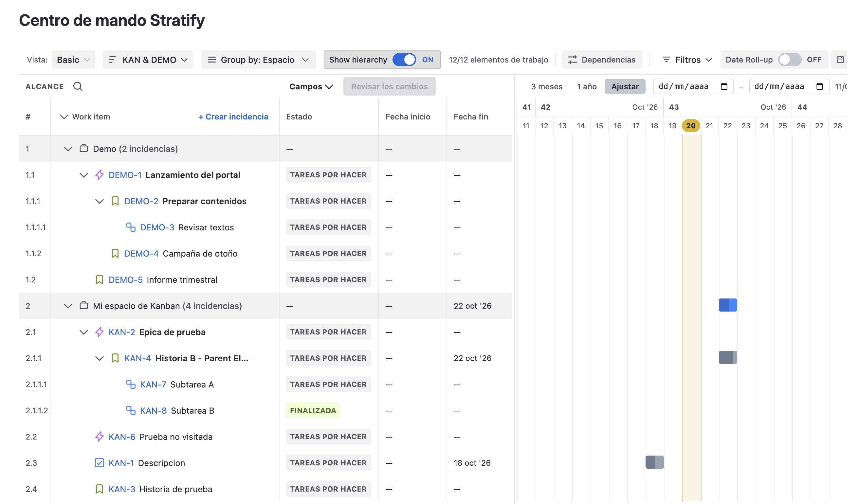Click TAREAS POR HACER status of KAN-6

tap(328, 437)
